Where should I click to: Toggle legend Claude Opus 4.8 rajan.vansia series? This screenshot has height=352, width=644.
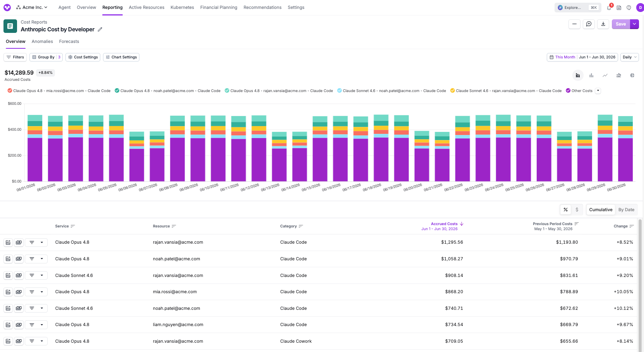(278, 91)
